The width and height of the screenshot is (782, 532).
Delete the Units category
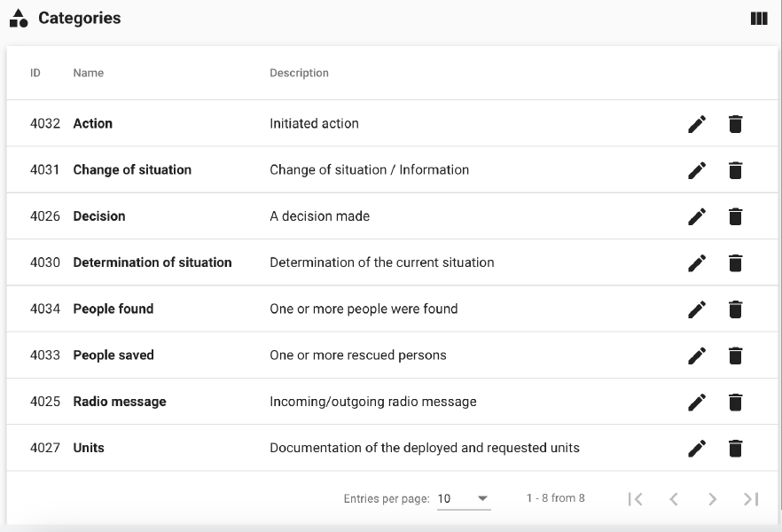click(x=735, y=448)
